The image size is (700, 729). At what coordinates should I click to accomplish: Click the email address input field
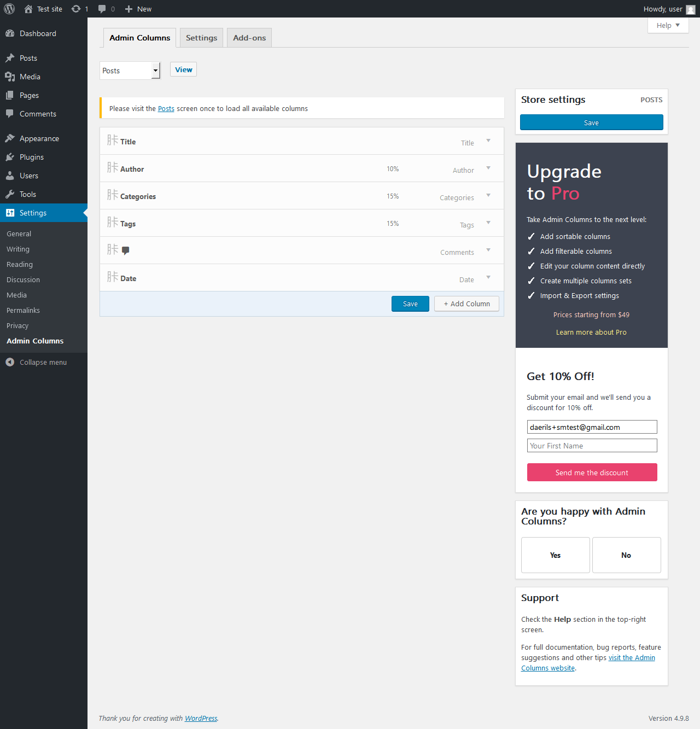[592, 427]
